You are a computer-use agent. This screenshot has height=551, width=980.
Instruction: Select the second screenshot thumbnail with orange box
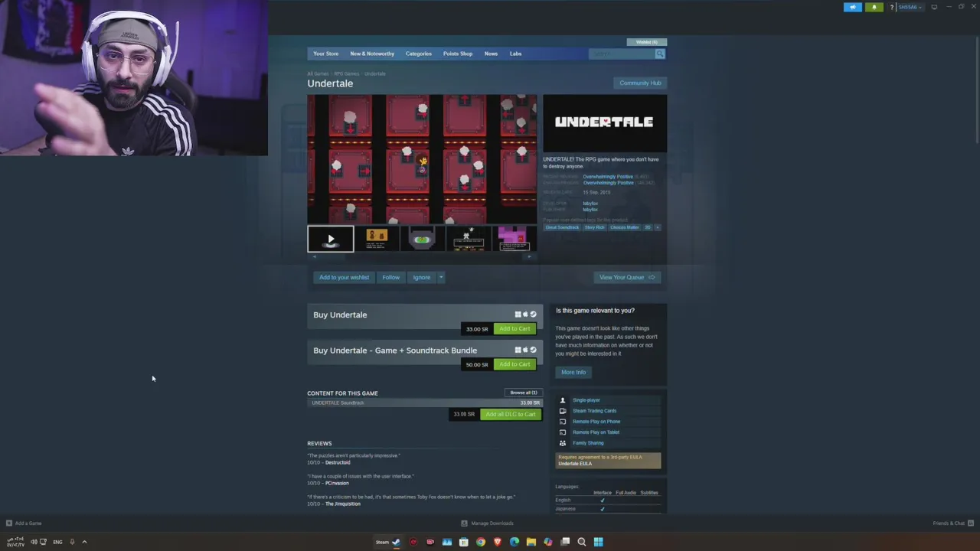pos(377,239)
